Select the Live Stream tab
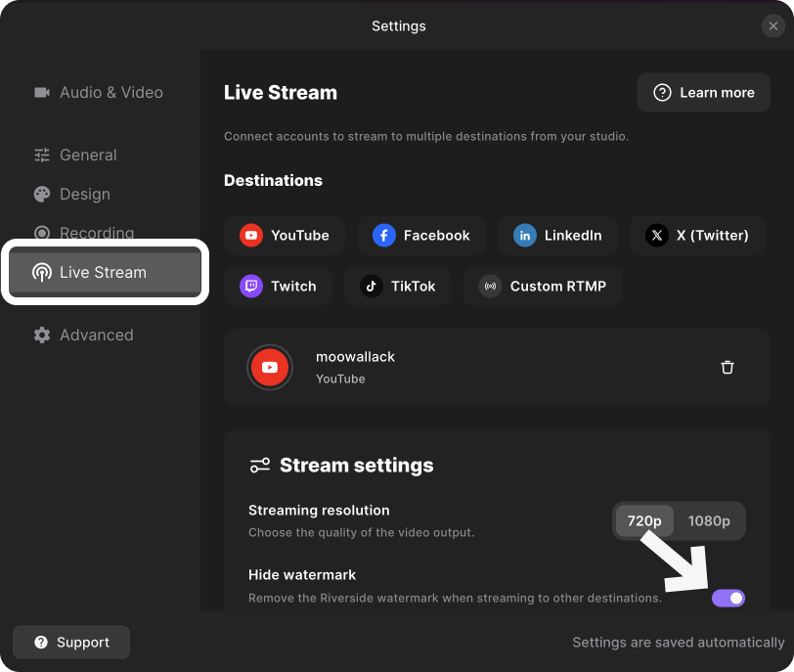This screenshot has height=672, width=794. click(x=104, y=273)
